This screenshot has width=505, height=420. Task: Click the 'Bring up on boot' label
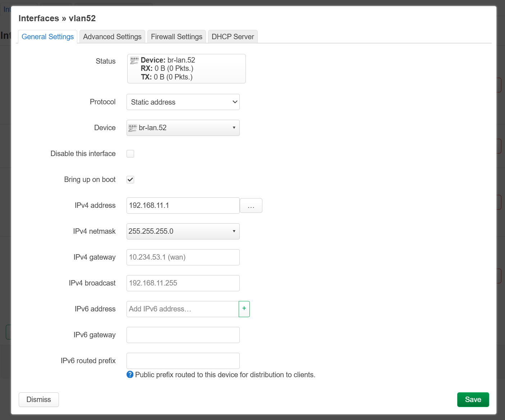click(x=90, y=180)
